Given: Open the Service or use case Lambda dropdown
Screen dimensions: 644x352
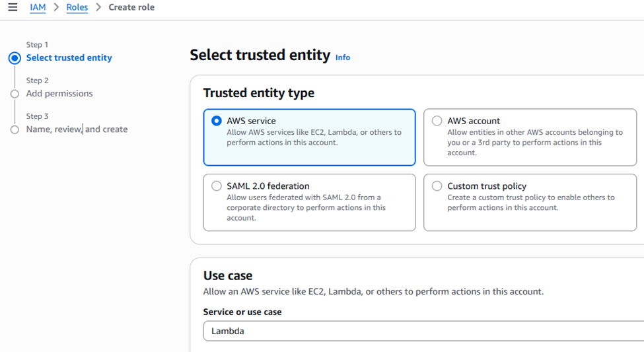Looking at the screenshot, I should [423, 331].
